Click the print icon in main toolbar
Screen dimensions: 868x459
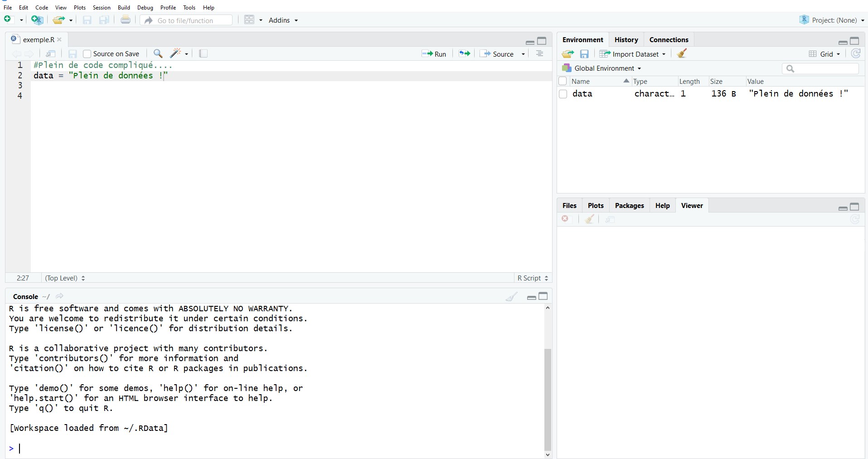click(x=126, y=20)
